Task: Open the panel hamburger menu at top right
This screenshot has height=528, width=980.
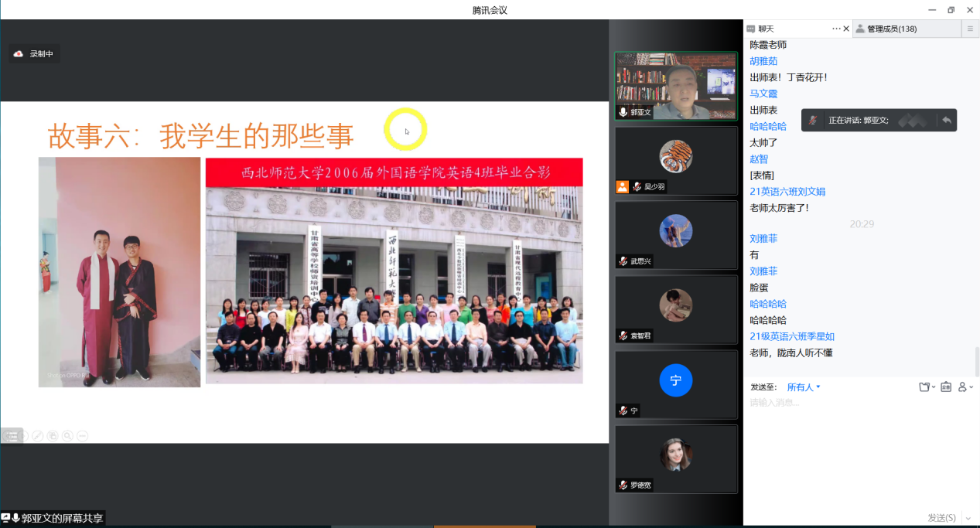Action: (970, 29)
